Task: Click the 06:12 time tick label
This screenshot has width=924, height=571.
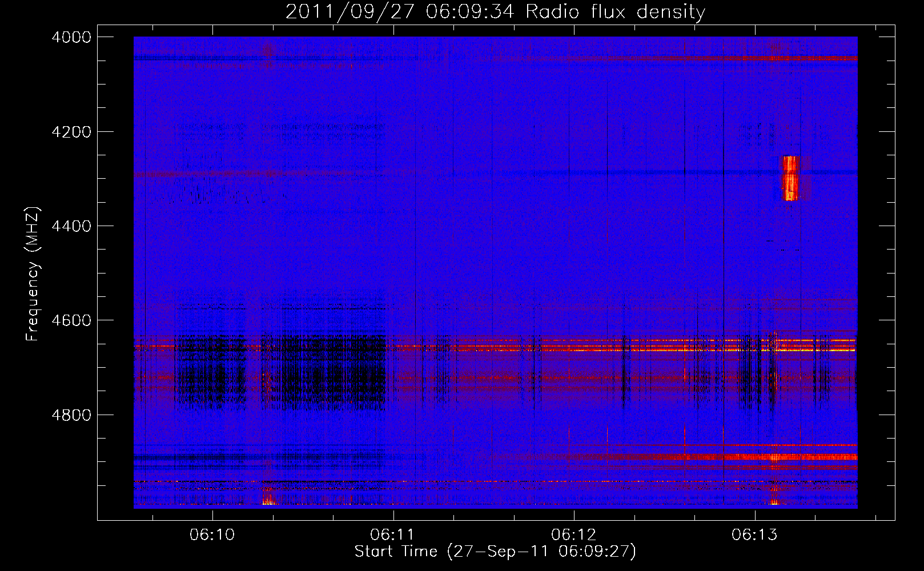Action: [574, 534]
